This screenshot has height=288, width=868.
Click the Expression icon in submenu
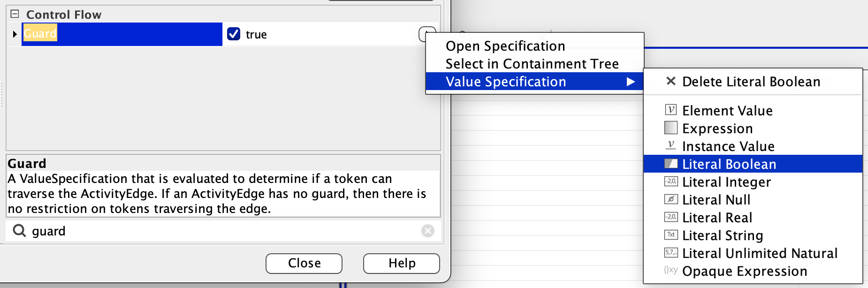671,128
